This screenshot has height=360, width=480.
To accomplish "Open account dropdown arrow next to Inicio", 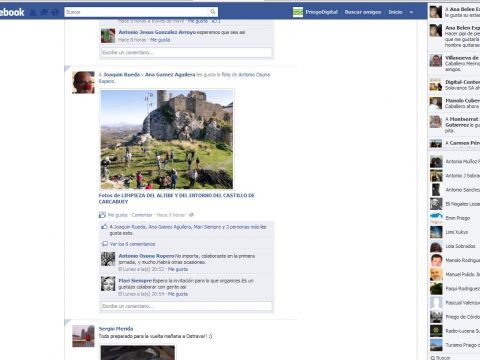I will 411,12.
